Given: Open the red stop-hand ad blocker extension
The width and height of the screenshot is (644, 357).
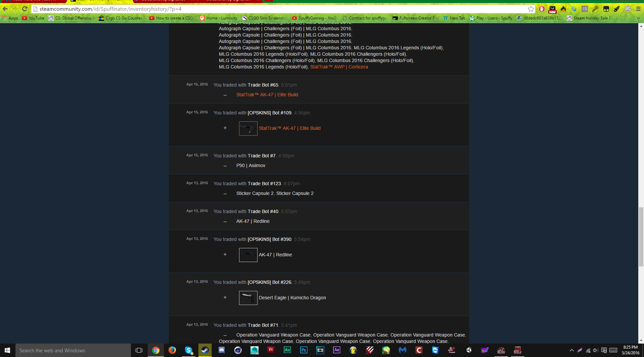Looking at the screenshot, I should (542, 9).
